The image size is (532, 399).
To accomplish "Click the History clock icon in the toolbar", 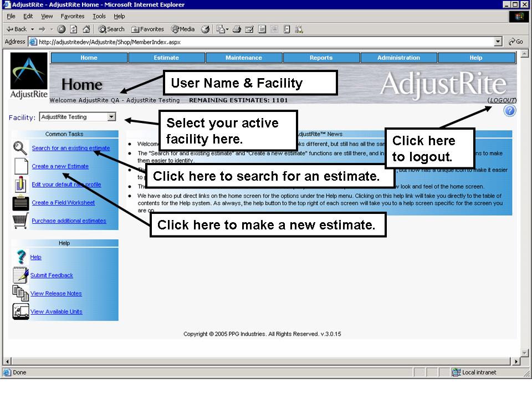I will (205, 29).
